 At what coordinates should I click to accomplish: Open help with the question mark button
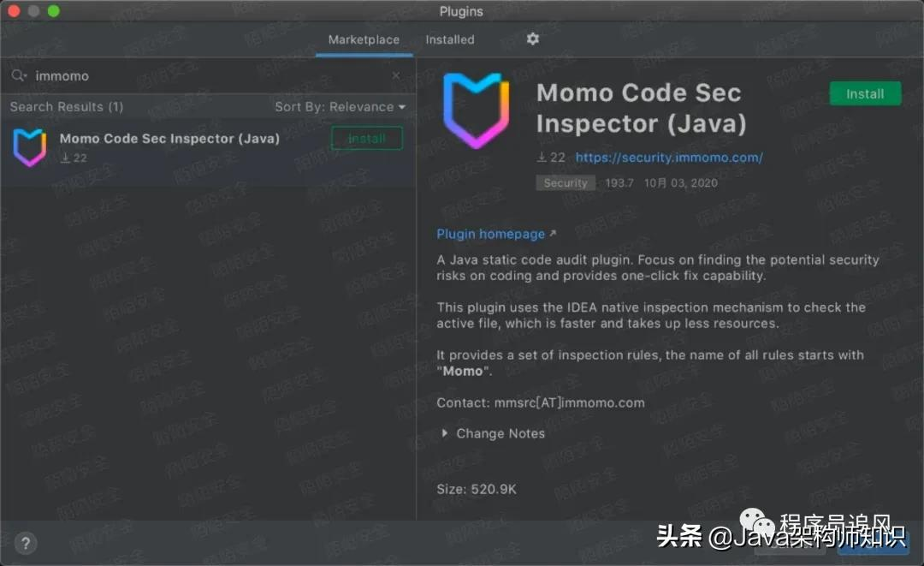[x=26, y=543]
